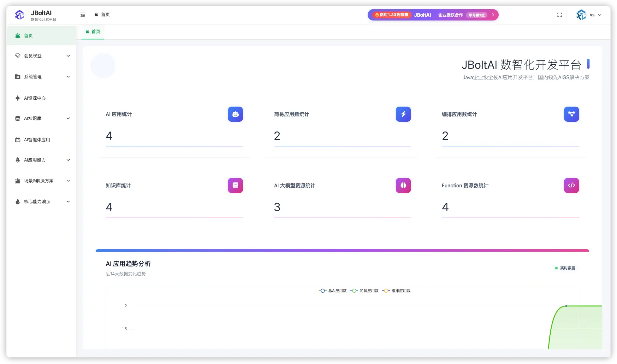This screenshot has width=617, height=364.
Task: Open the vs user dropdown arrow
Action: click(x=600, y=15)
